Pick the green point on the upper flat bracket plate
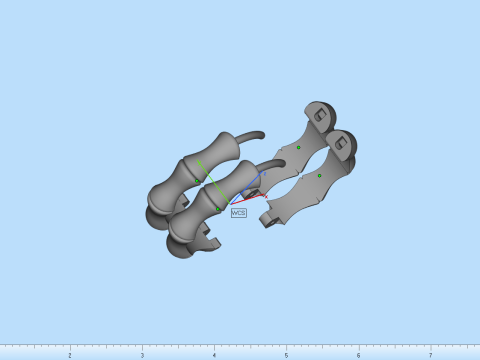This screenshot has width=480, height=360. click(x=298, y=147)
